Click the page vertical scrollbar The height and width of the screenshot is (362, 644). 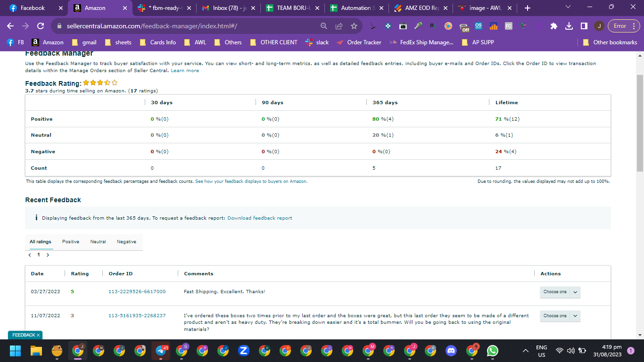click(640, 123)
